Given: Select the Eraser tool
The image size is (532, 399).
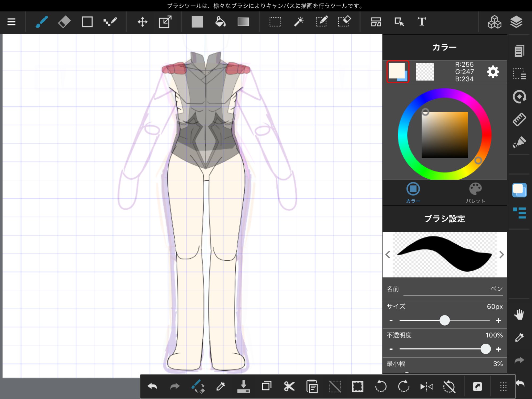Looking at the screenshot, I should [64, 22].
